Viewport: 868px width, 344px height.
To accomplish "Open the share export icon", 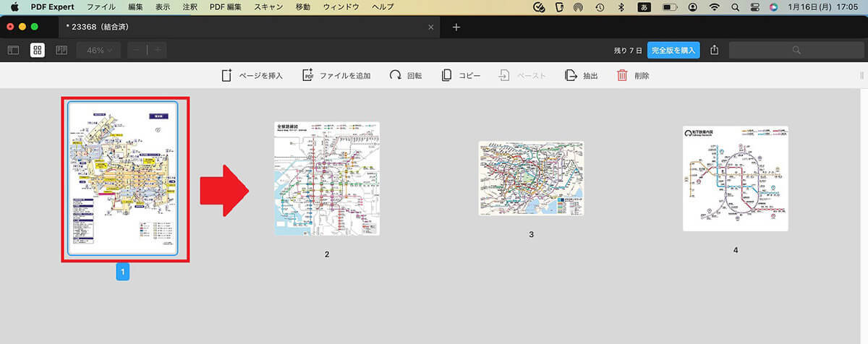I will coord(715,50).
